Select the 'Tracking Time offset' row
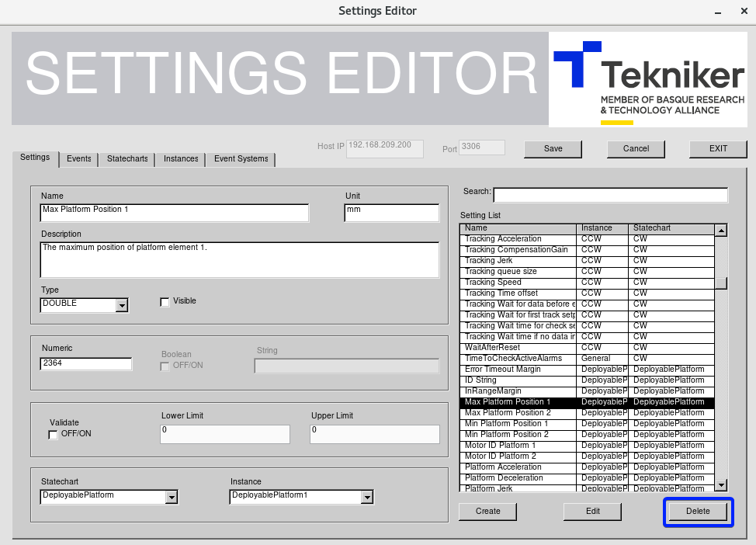Screen dimensions: 756x545 (588, 293)
